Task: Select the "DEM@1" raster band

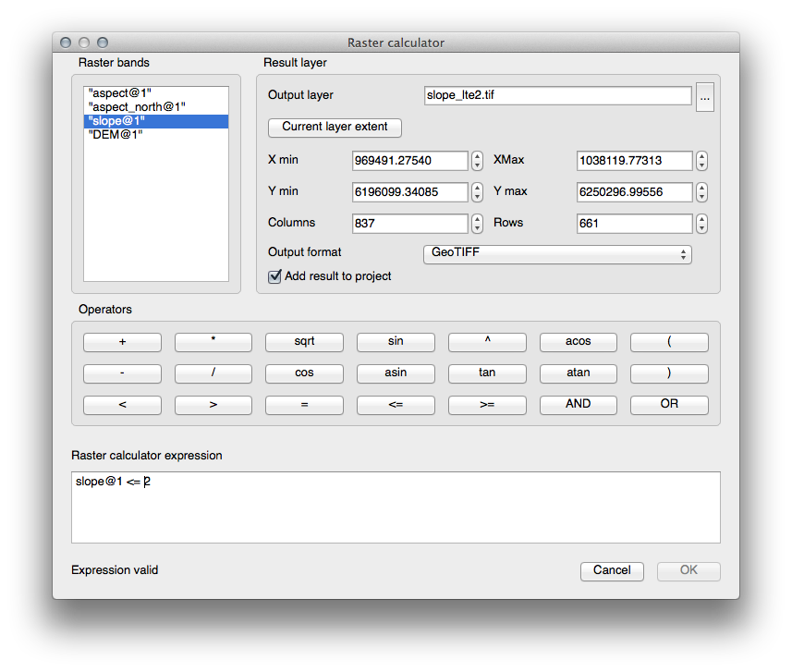Action: [x=116, y=135]
